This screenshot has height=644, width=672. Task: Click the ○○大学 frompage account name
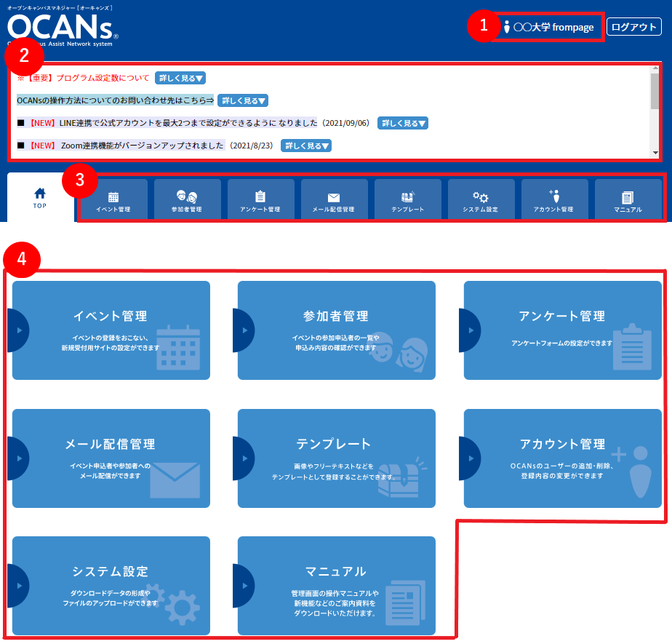[553, 27]
